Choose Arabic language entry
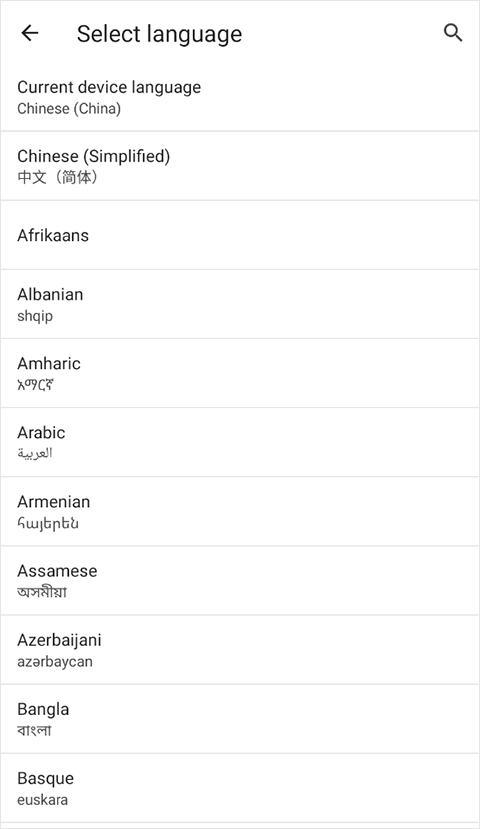Screen dimensions: 480x829 tap(240, 443)
